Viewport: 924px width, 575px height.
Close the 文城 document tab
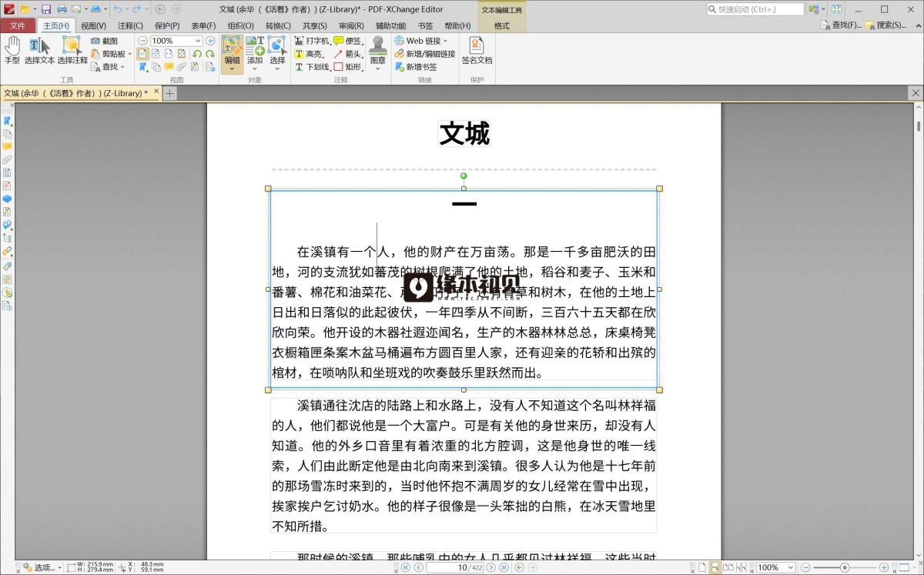coord(156,92)
